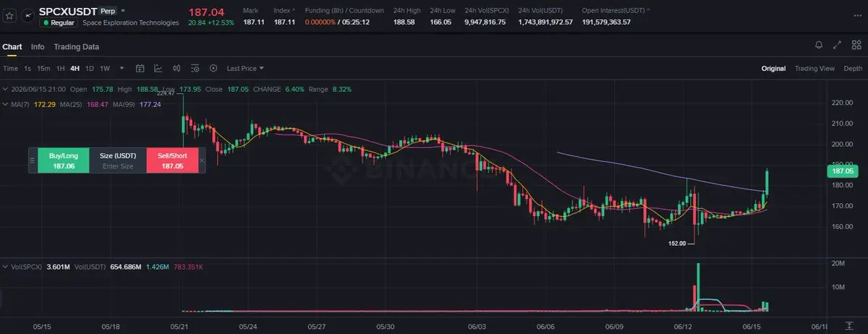Select the 4H interval
Image resolution: width=868 pixels, height=334 pixels.
(75, 69)
